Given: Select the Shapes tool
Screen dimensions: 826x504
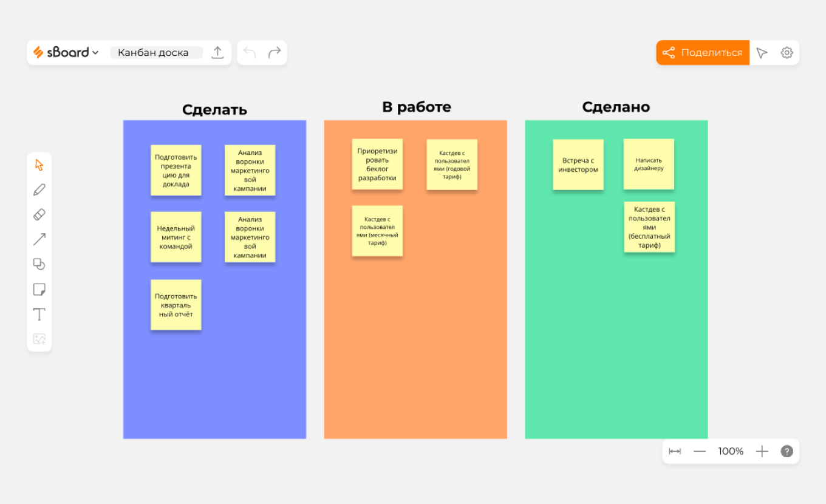Looking at the screenshot, I should pos(39,264).
